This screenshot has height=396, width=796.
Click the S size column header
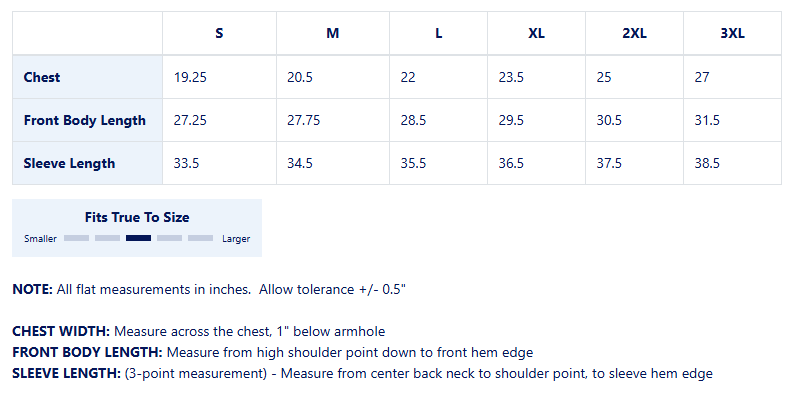[x=219, y=34]
